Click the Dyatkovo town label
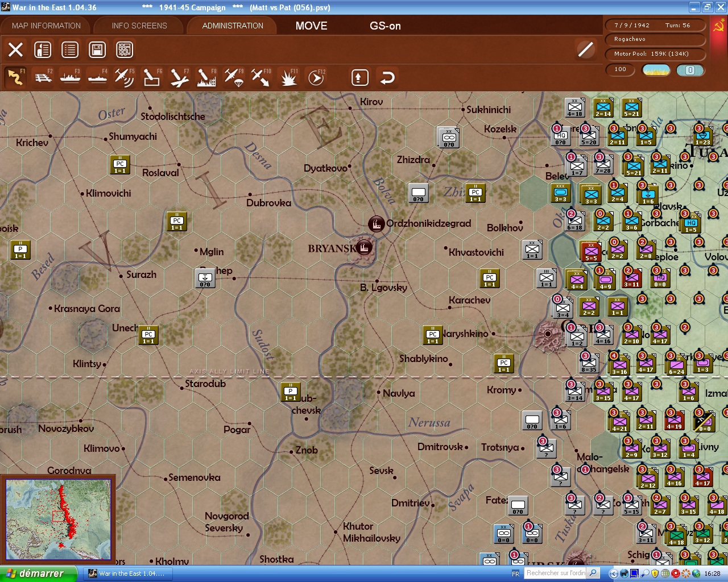This screenshot has height=582, width=728. click(325, 168)
